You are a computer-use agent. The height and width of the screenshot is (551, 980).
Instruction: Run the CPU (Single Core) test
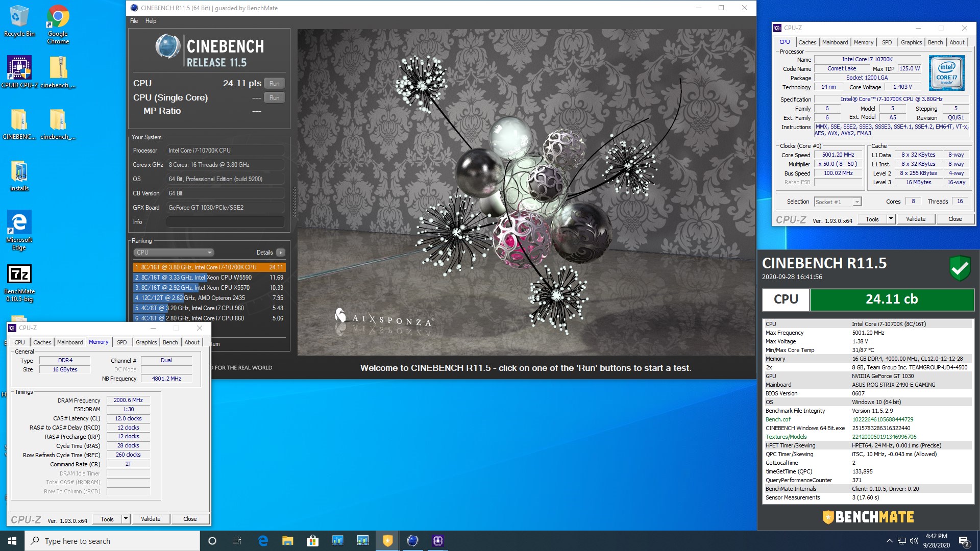(275, 97)
